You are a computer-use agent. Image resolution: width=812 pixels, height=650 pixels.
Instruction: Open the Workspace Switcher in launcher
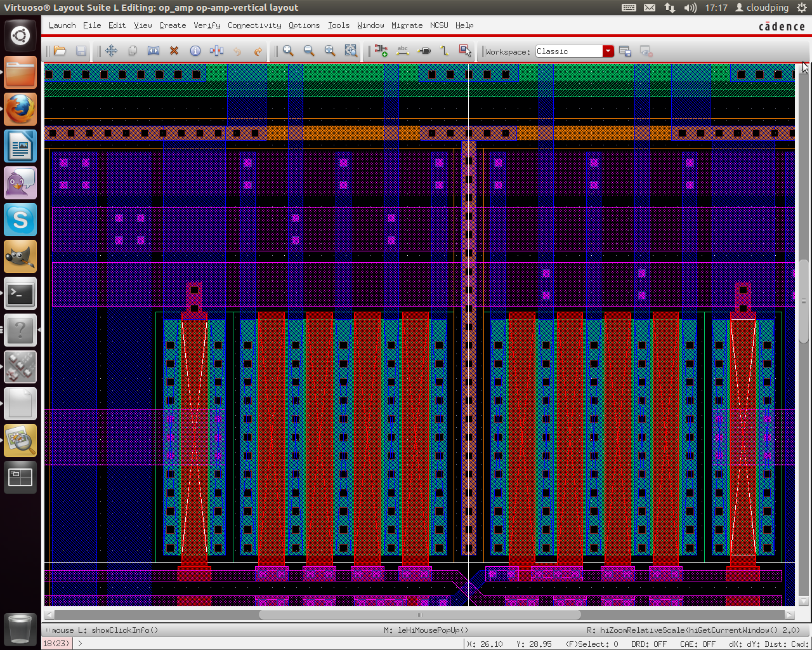pos(20,478)
